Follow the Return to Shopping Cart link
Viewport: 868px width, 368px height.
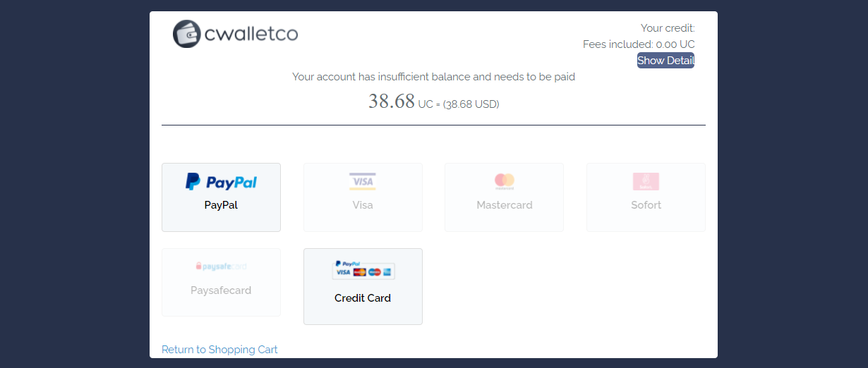click(219, 350)
